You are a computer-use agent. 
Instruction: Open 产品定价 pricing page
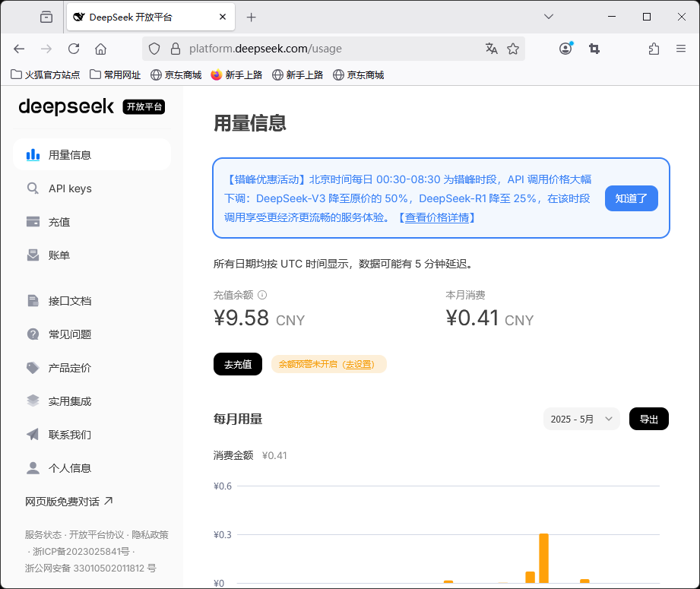coord(91,368)
